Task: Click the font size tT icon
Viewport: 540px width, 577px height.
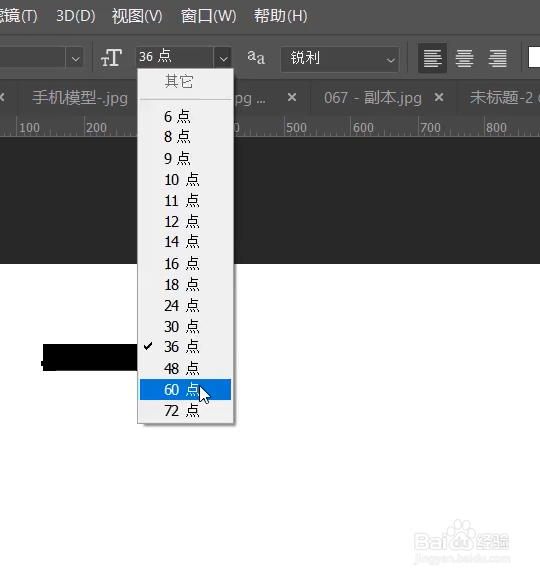Action: [x=111, y=58]
